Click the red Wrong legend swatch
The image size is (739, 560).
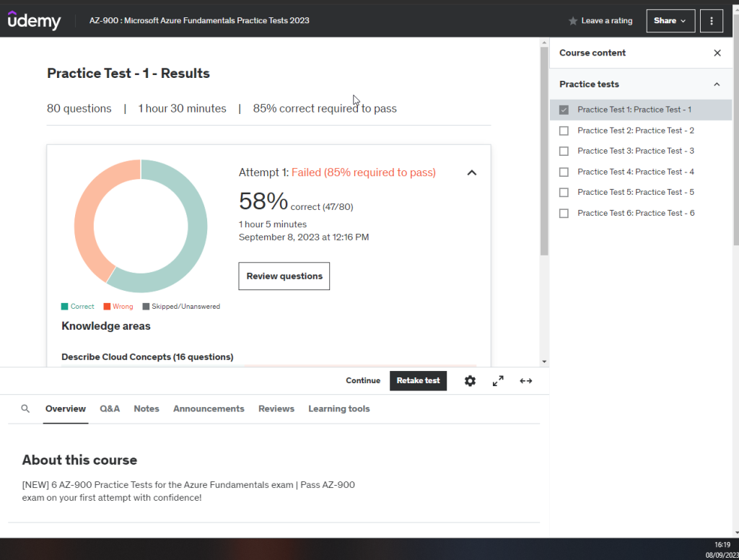[x=107, y=307]
